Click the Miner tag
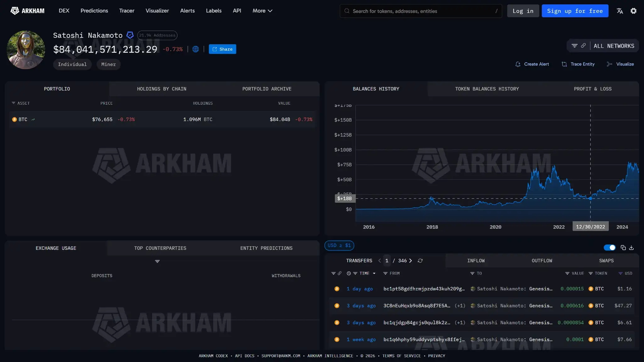The height and width of the screenshot is (362, 644). [108, 64]
